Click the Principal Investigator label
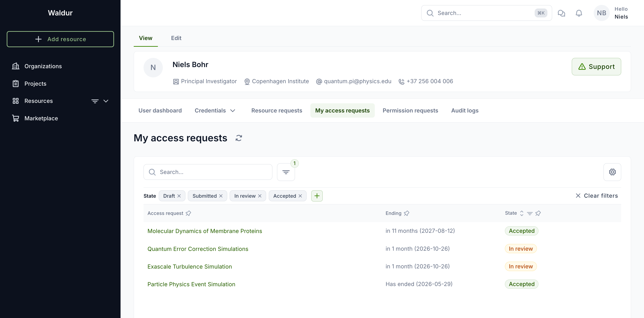The height and width of the screenshot is (318, 644). pyautogui.click(x=209, y=81)
